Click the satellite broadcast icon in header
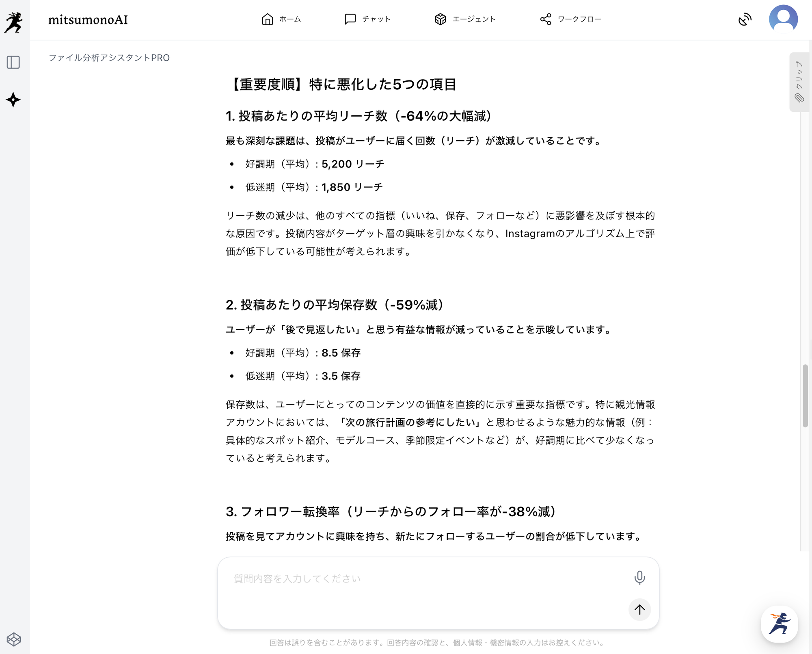 [745, 19]
